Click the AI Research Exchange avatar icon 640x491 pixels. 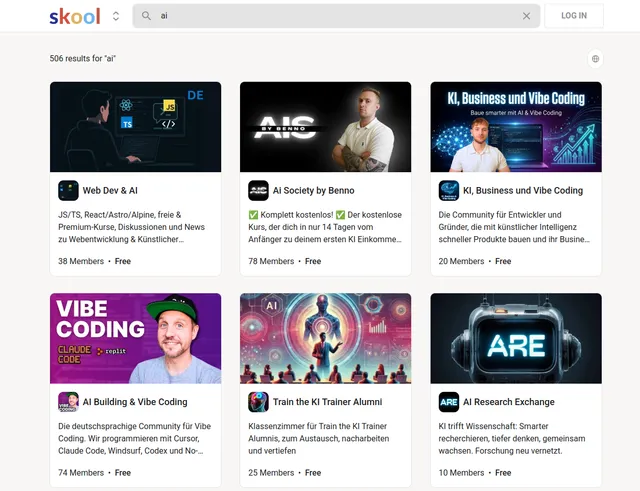pyautogui.click(x=448, y=402)
